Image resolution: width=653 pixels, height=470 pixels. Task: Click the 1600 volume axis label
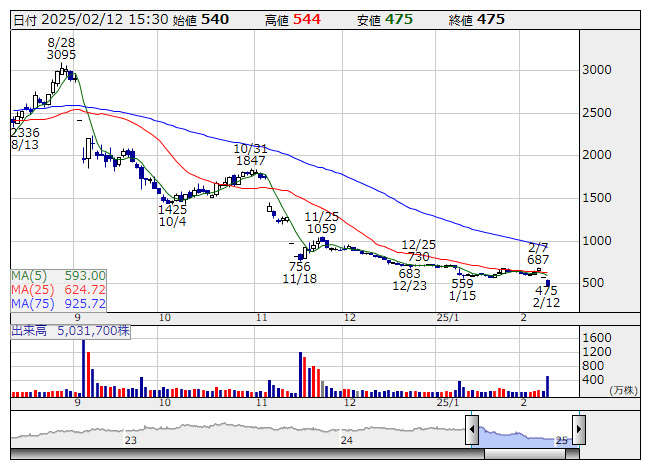(596, 338)
